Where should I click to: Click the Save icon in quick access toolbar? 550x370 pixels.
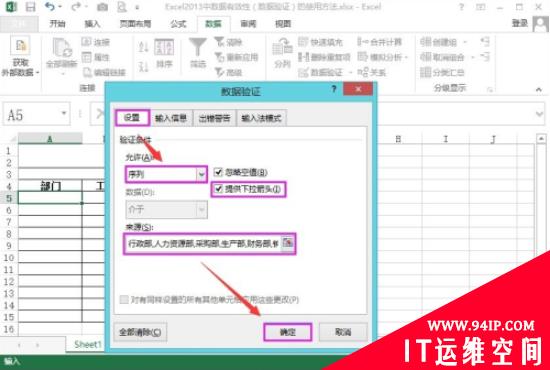31,7
